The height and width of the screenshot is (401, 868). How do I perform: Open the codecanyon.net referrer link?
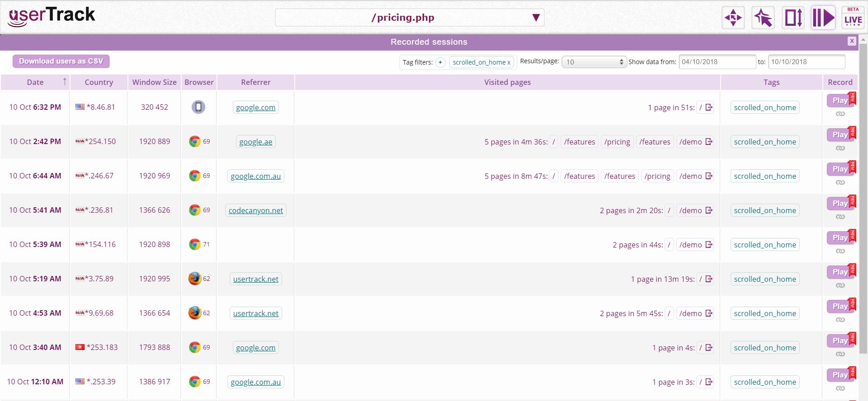coord(255,210)
